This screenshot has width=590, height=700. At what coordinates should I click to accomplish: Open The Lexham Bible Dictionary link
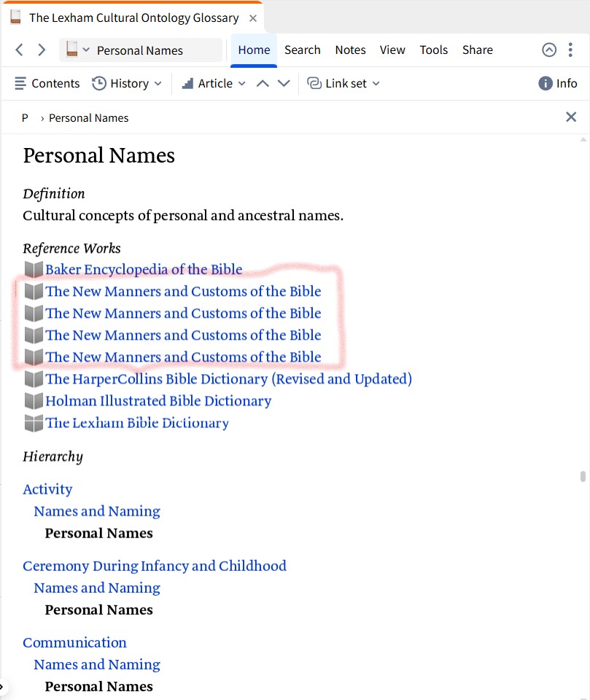136,422
